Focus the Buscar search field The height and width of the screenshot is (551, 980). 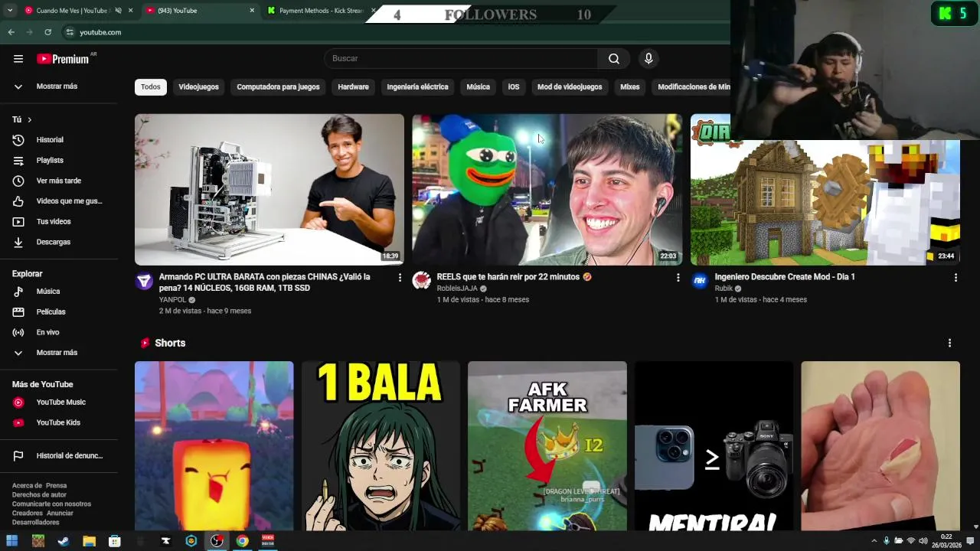pyautogui.click(x=461, y=59)
